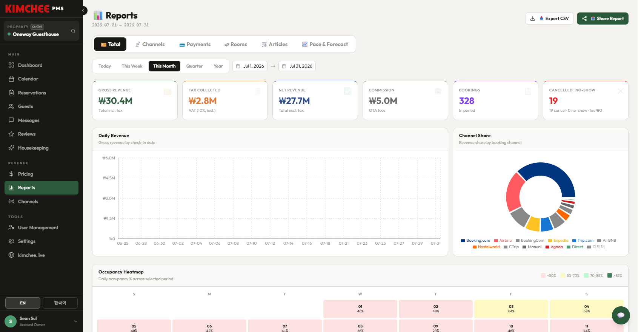Switch to the Pace & Forecast tab

325,44
